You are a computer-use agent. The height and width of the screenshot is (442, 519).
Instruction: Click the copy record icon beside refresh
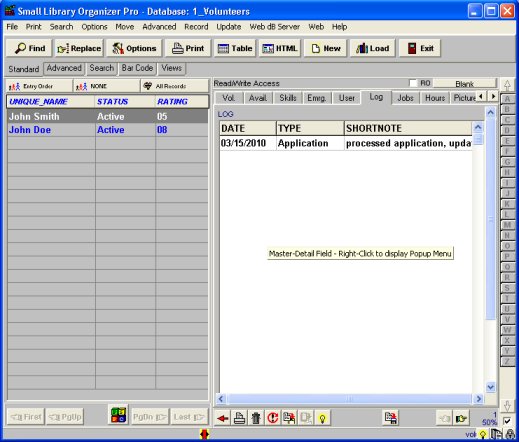289,418
